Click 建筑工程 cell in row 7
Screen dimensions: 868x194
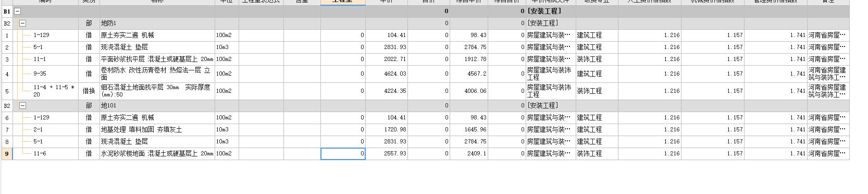click(x=597, y=130)
